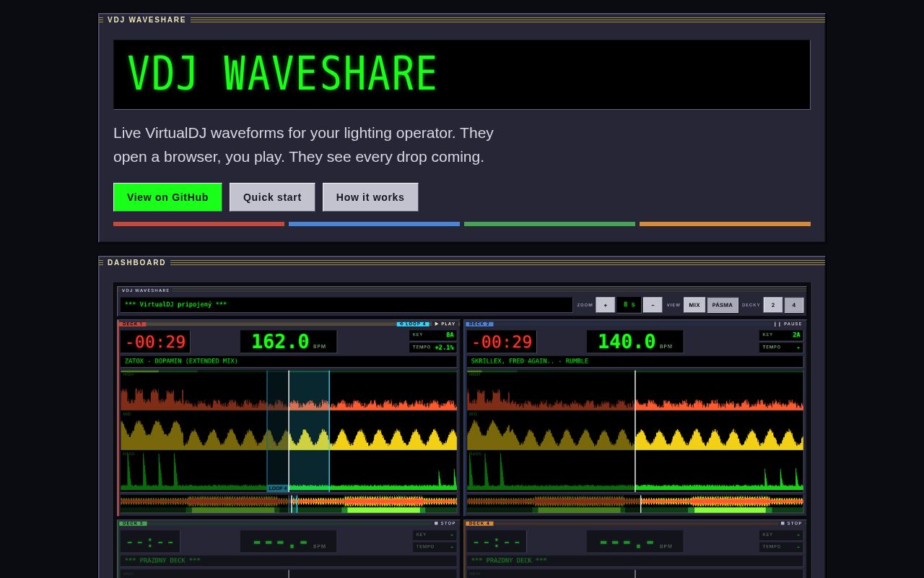Click the Deck 3 STOP indicator
Screen dimensions: 924x578
[445, 523]
